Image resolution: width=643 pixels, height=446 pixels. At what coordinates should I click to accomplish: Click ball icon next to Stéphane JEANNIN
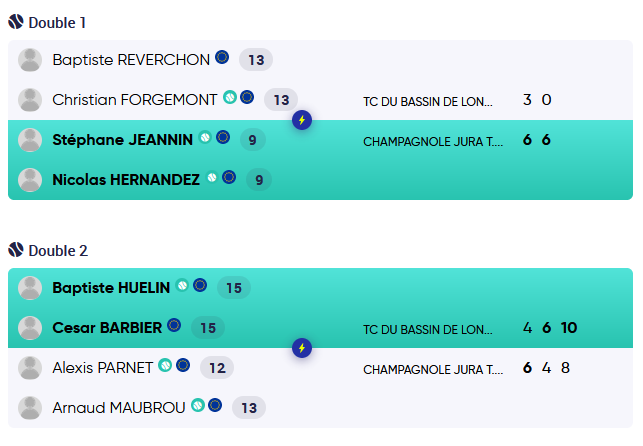205,138
